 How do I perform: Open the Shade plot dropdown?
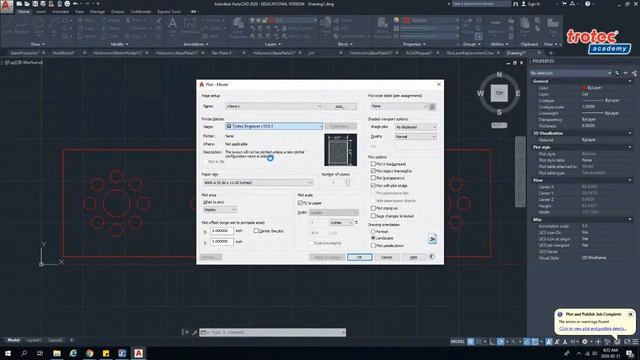pyautogui.click(x=416, y=127)
